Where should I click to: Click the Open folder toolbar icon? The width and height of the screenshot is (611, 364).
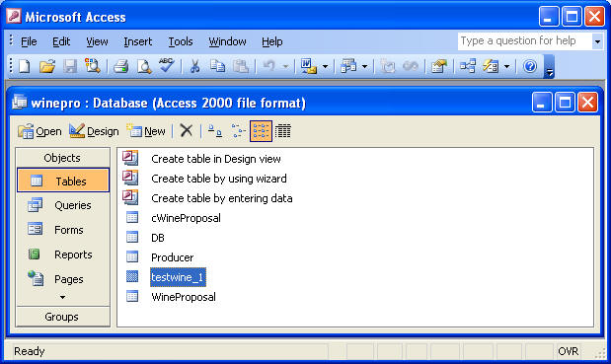[47, 66]
